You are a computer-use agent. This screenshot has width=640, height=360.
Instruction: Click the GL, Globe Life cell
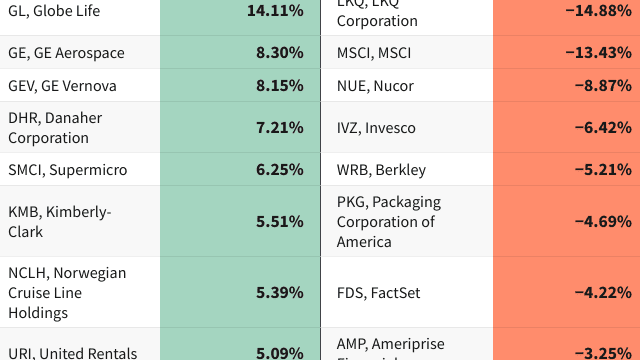pos(80,11)
